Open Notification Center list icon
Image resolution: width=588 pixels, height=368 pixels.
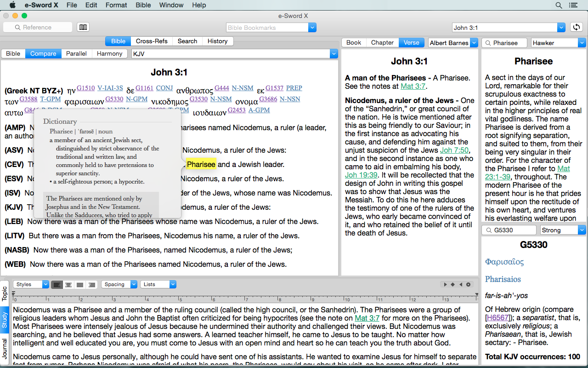[573, 5]
